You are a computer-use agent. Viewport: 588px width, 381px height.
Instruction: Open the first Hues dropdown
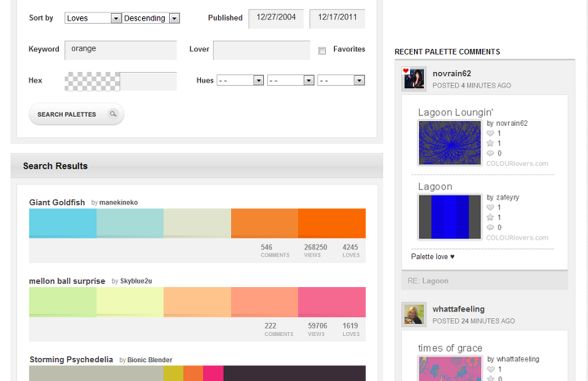pos(240,80)
